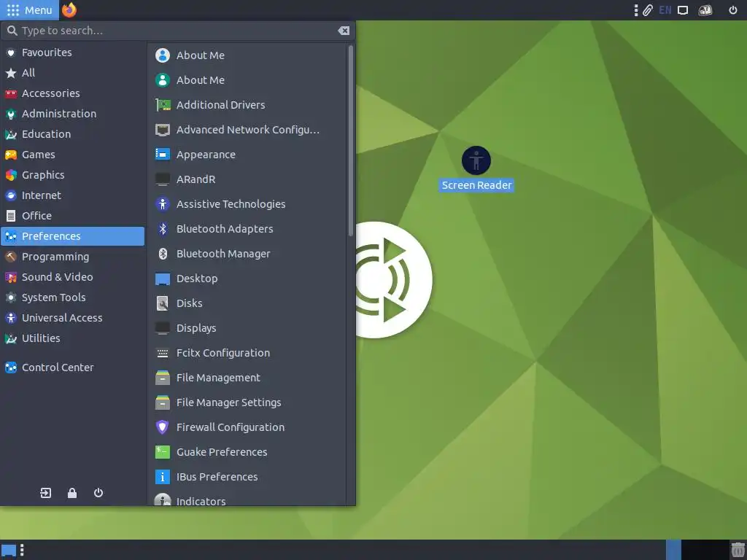Click the log out icon at menu bottom
This screenshot has width=747, height=560.
coord(46,493)
